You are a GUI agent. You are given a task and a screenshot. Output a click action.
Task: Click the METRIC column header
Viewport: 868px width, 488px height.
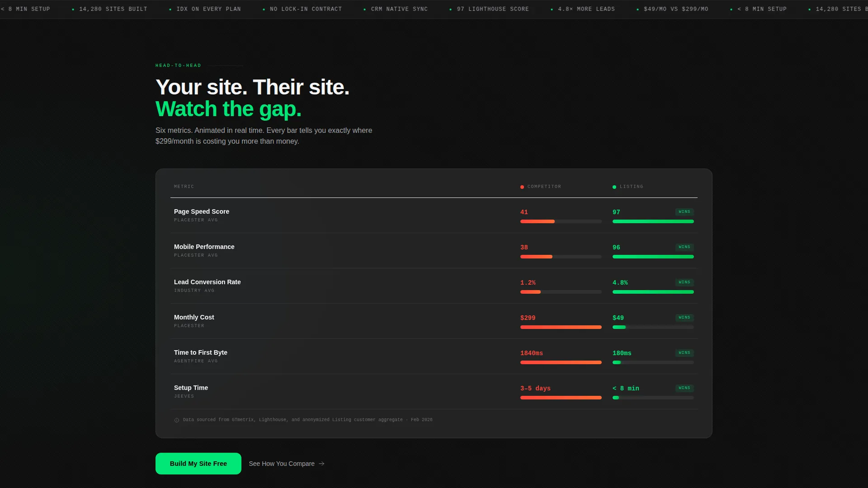184,187
